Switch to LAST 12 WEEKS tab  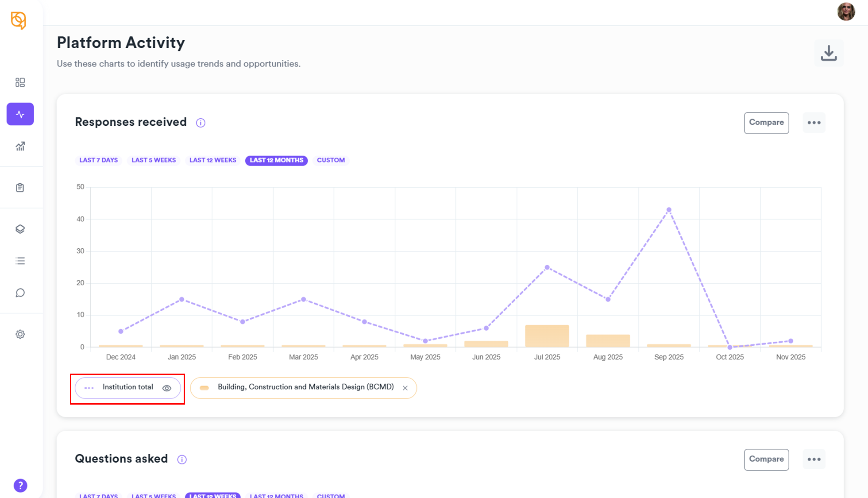212,160
